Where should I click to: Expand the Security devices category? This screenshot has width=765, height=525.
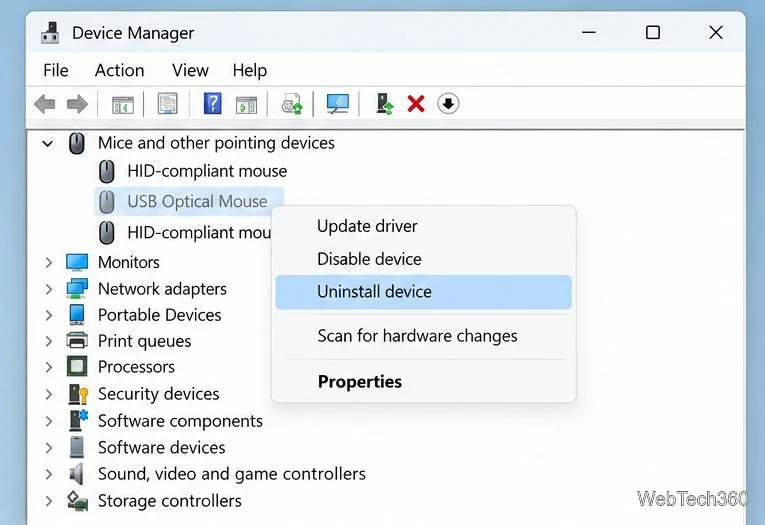click(x=48, y=394)
